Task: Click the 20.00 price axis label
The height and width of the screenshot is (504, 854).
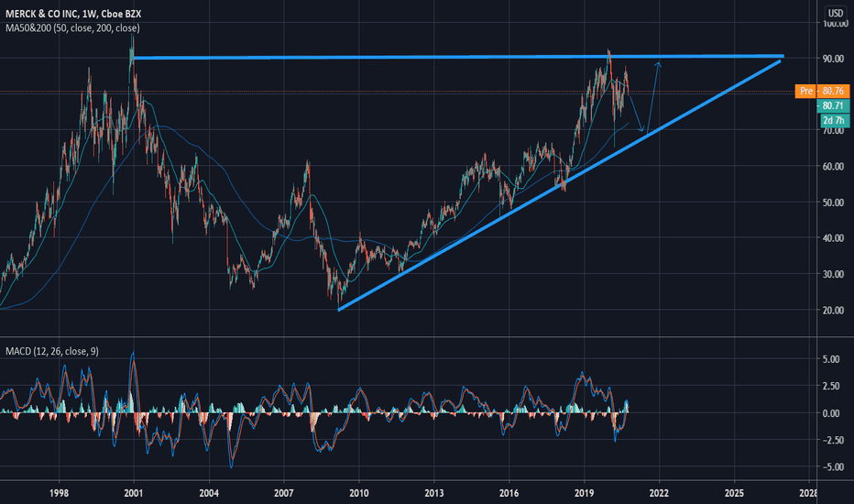Action: point(833,310)
